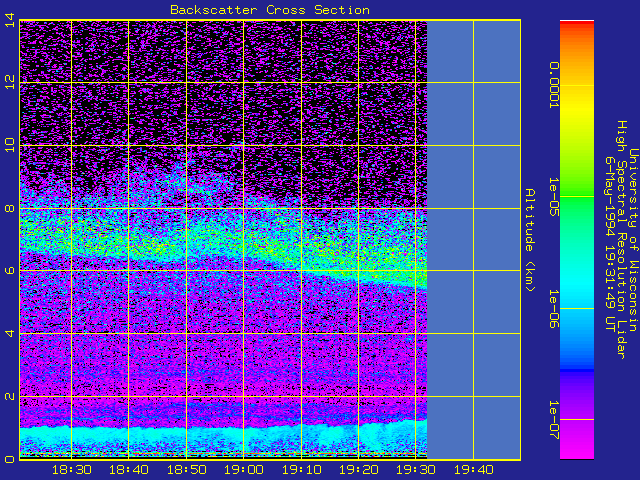Click the altitude label 14
This screenshot has height=480, width=640.
pyautogui.click(x=10, y=20)
